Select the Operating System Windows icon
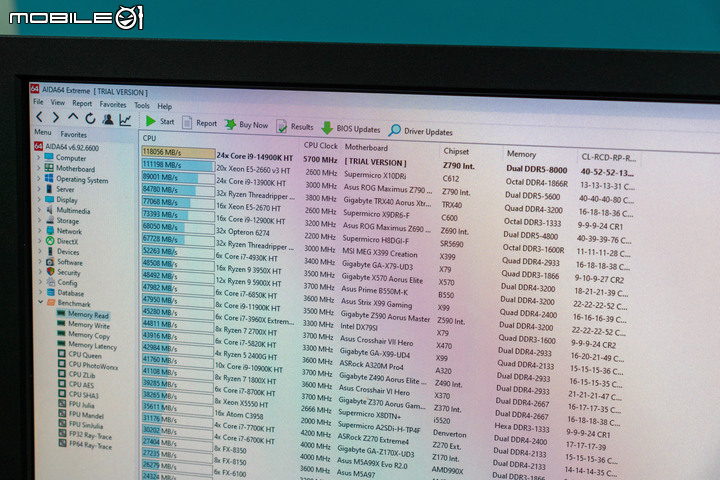 click(49, 178)
